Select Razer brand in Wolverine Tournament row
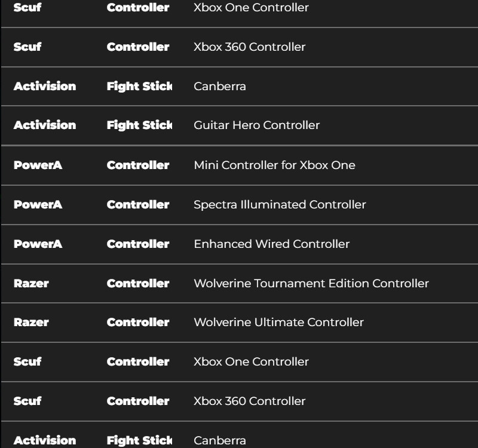This screenshot has height=448, width=478. 31,283
